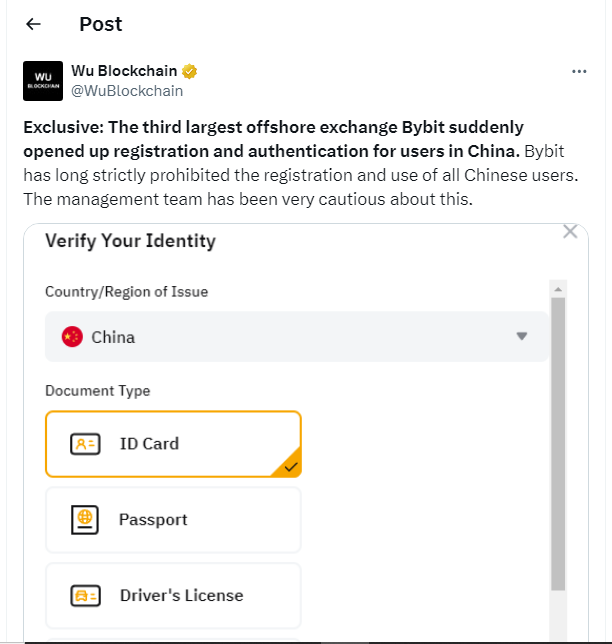This screenshot has height=644, width=612.
Task: Click the scrollbar up arrow
Action: [x=558, y=288]
